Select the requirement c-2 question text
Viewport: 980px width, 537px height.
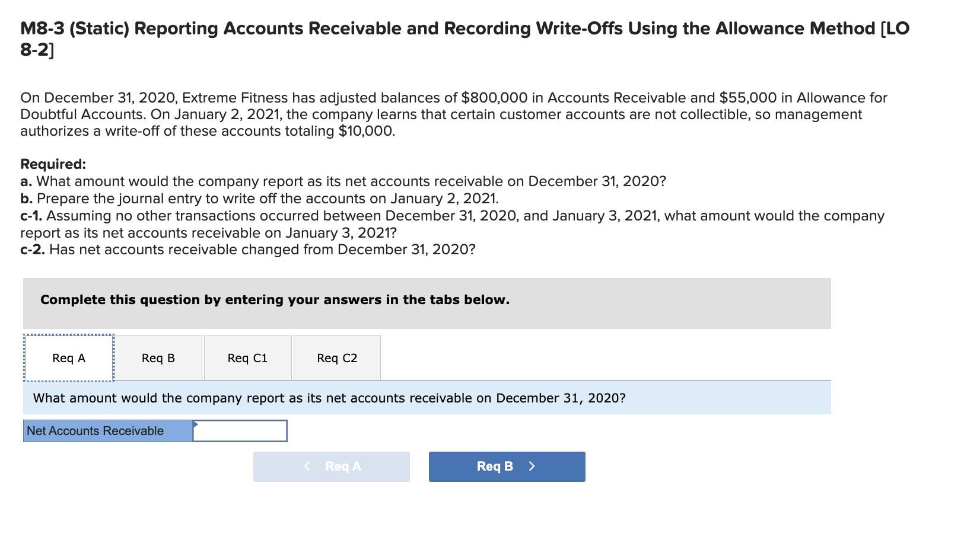pyautogui.click(x=248, y=250)
